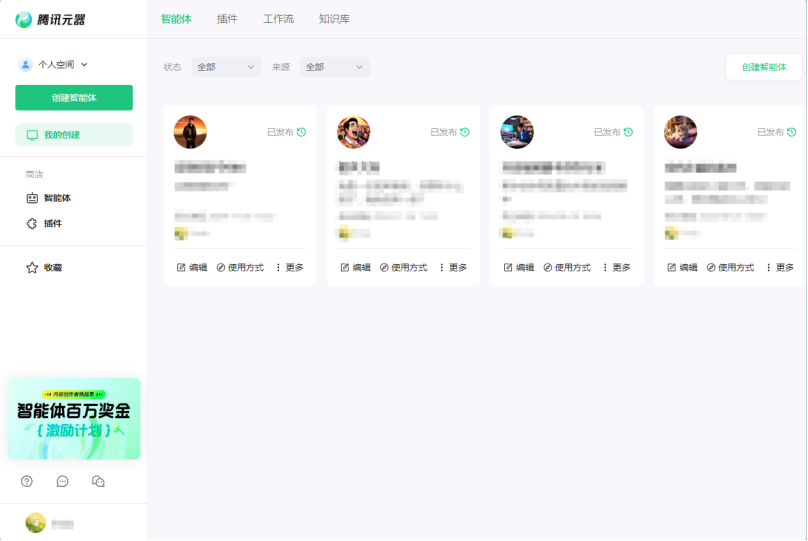The height and width of the screenshot is (541, 808).
Task: Click the 智能体百万奖金 激励计划 banner
Action: point(74,418)
